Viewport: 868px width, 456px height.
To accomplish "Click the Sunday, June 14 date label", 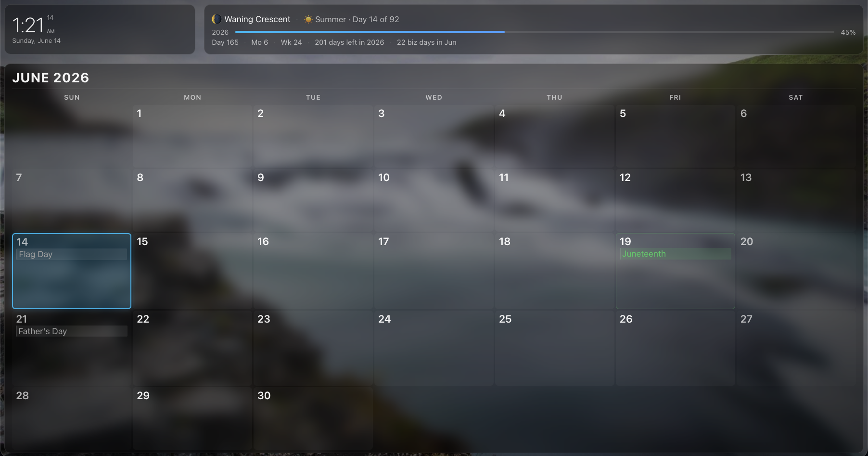I will [37, 41].
